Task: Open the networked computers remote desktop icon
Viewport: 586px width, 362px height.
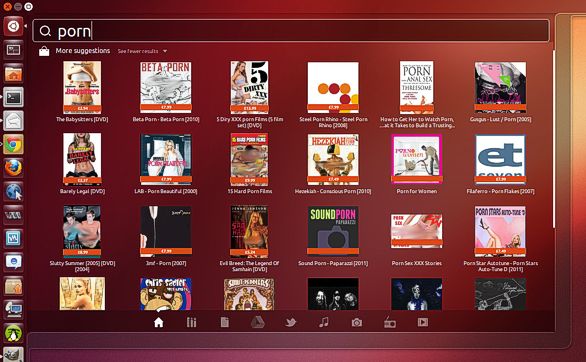Action: point(13,310)
